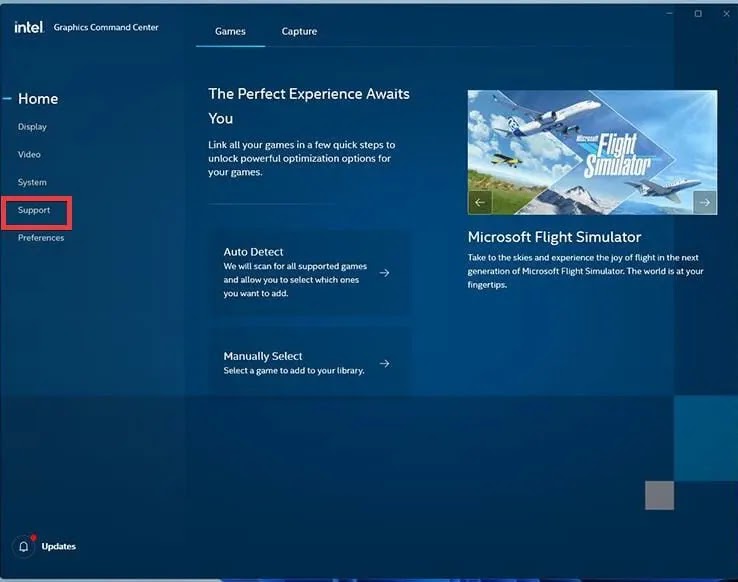738x582 pixels.
Task: Switch to the Games tab
Action: click(x=230, y=32)
